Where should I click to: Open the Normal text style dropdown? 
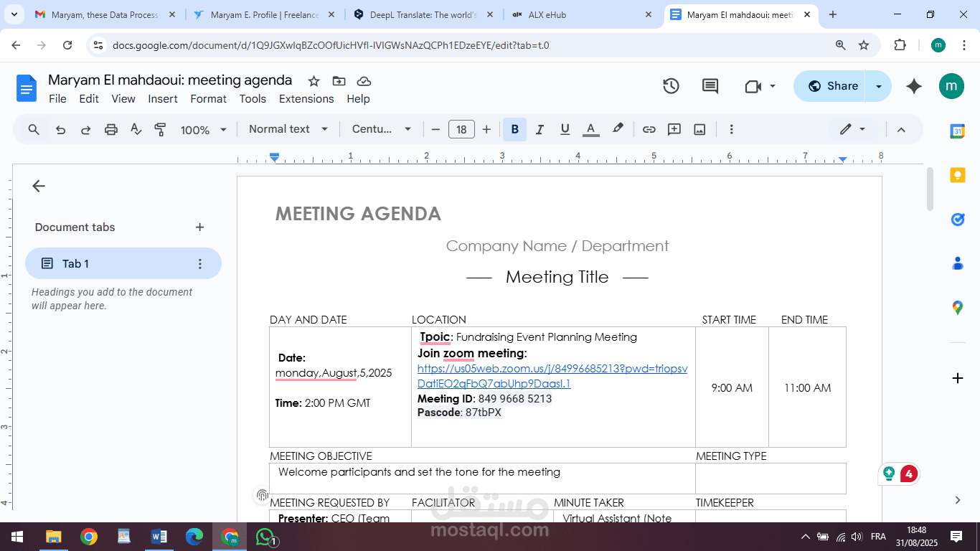pos(288,129)
